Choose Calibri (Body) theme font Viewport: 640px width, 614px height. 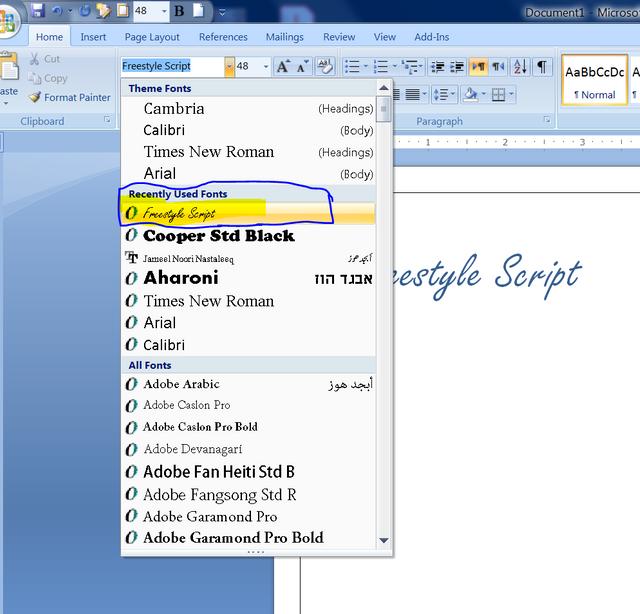tap(248, 130)
